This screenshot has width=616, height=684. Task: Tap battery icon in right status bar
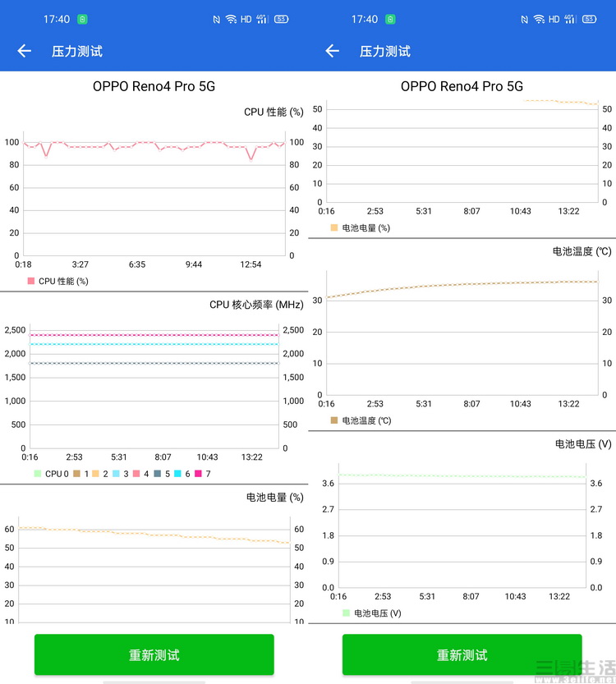[x=590, y=19]
